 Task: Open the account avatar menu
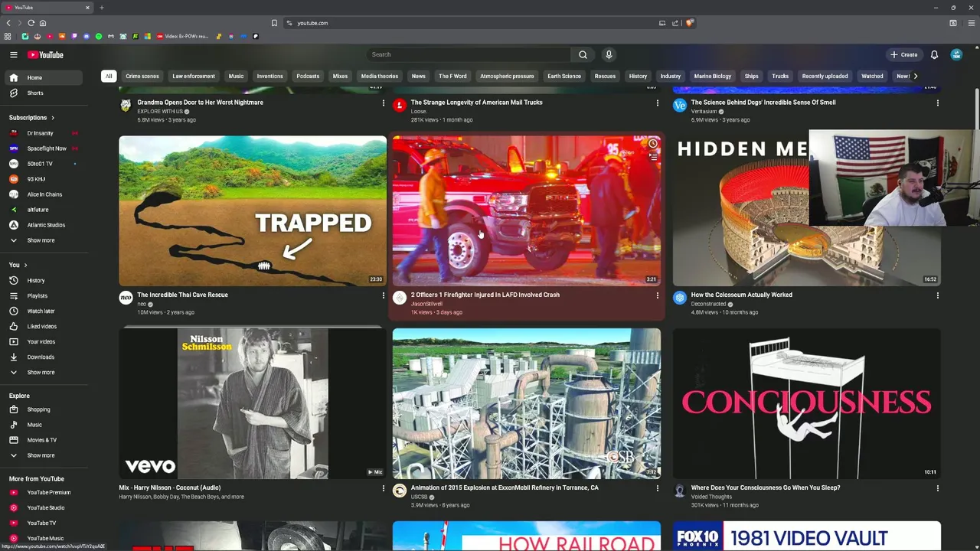956,54
